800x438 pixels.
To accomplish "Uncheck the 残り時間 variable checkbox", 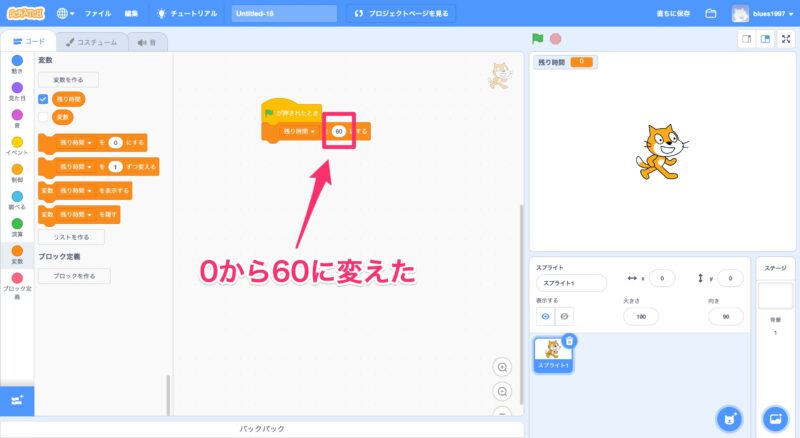I will coord(43,100).
